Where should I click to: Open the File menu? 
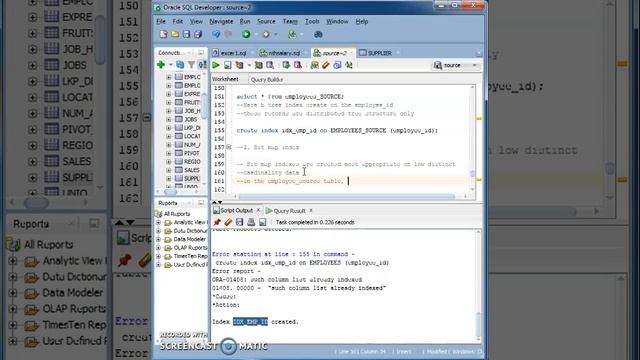(x=161, y=21)
